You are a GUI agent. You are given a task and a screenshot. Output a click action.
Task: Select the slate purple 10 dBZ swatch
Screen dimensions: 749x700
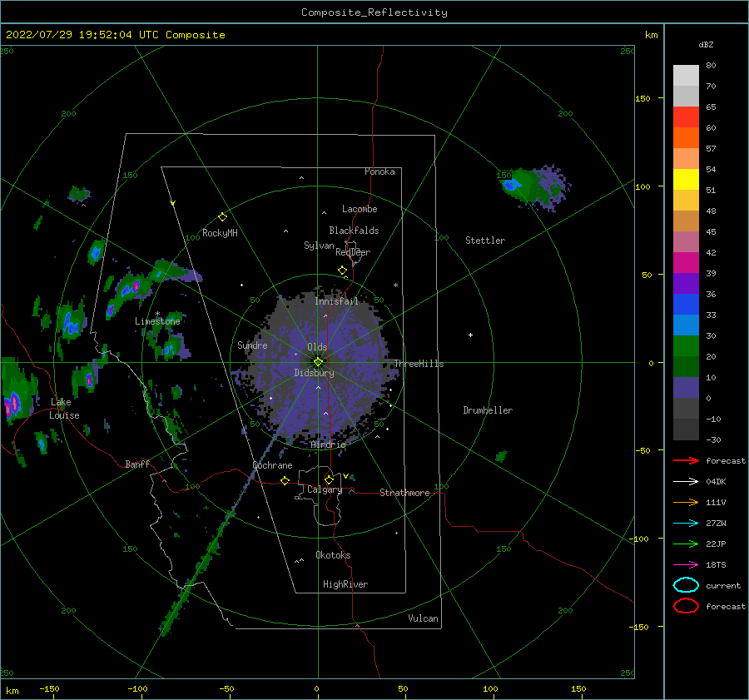(x=686, y=387)
